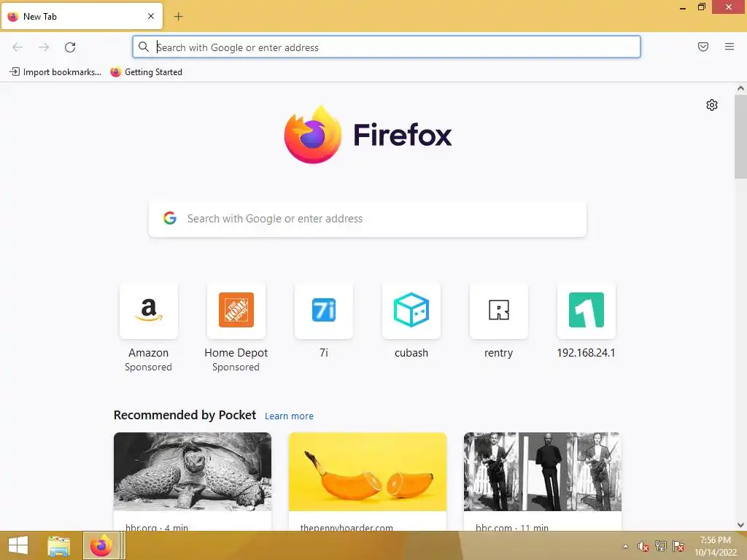Open the rentry shortcut tile
The height and width of the screenshot is (560, 747).
point(499,311)
